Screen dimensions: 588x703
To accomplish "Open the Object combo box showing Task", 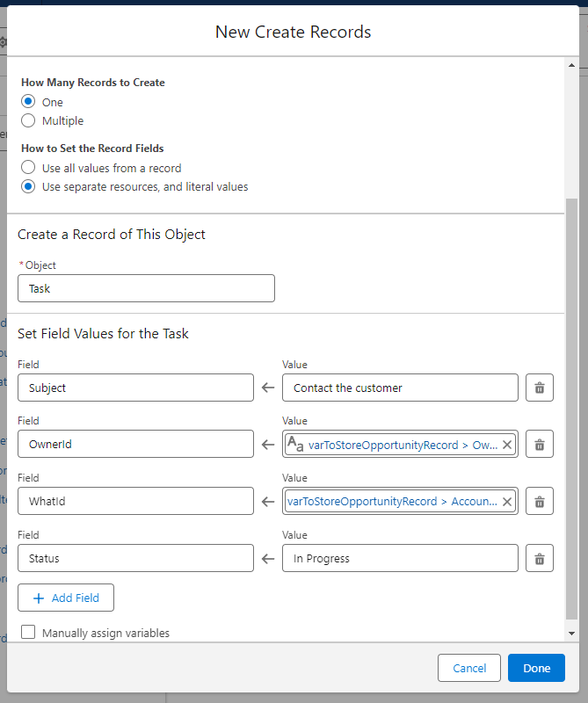I will 146,288.
